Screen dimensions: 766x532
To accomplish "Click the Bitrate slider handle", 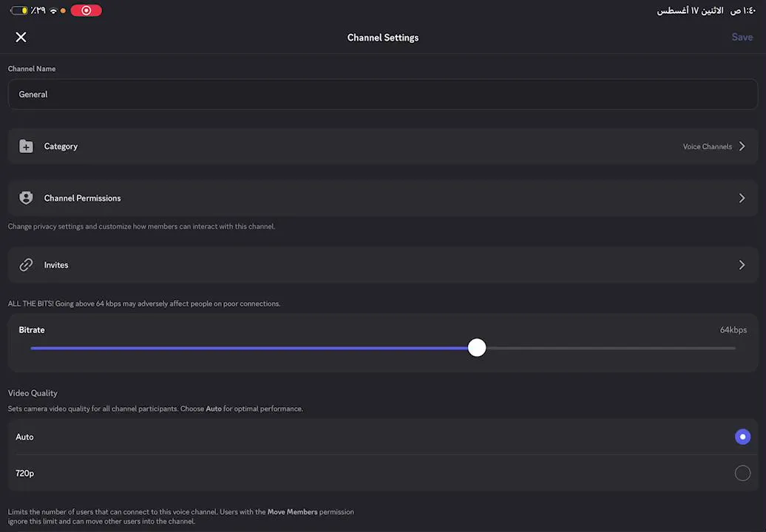I will point(477,347).
